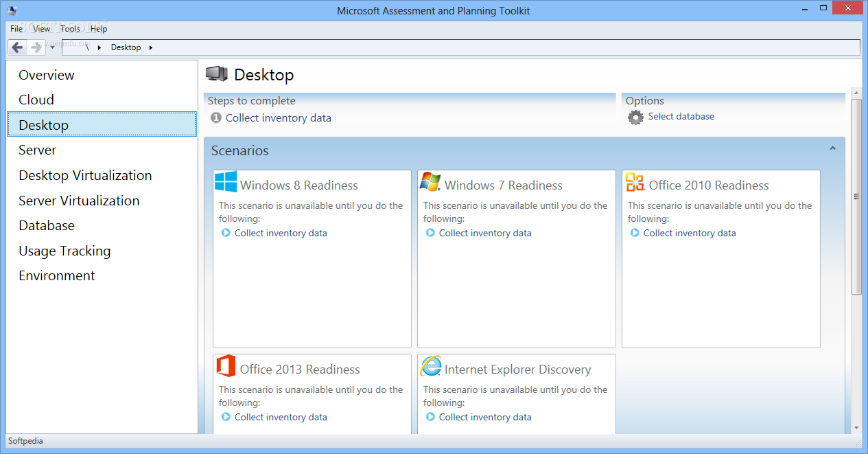Click the Windows 7 flag logo icon
This screenshot has height=454, width=868.
click(x=430, y=182)
